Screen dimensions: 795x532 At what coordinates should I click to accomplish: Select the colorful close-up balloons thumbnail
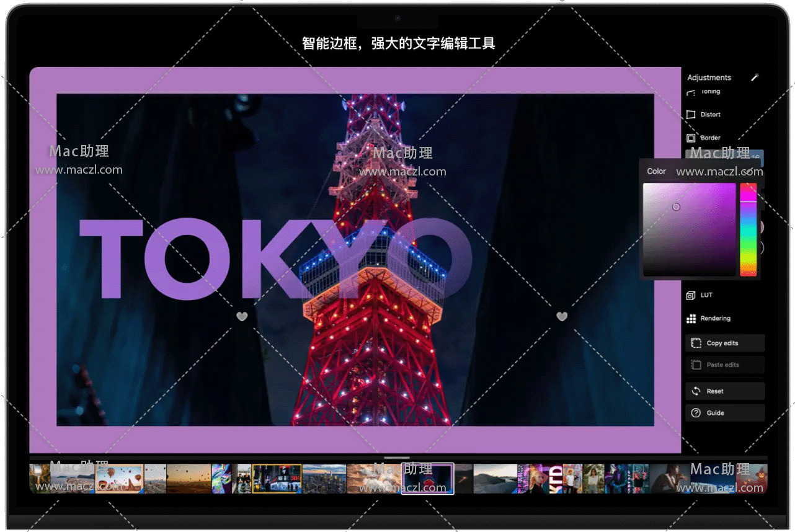click(x=119, y=479)
